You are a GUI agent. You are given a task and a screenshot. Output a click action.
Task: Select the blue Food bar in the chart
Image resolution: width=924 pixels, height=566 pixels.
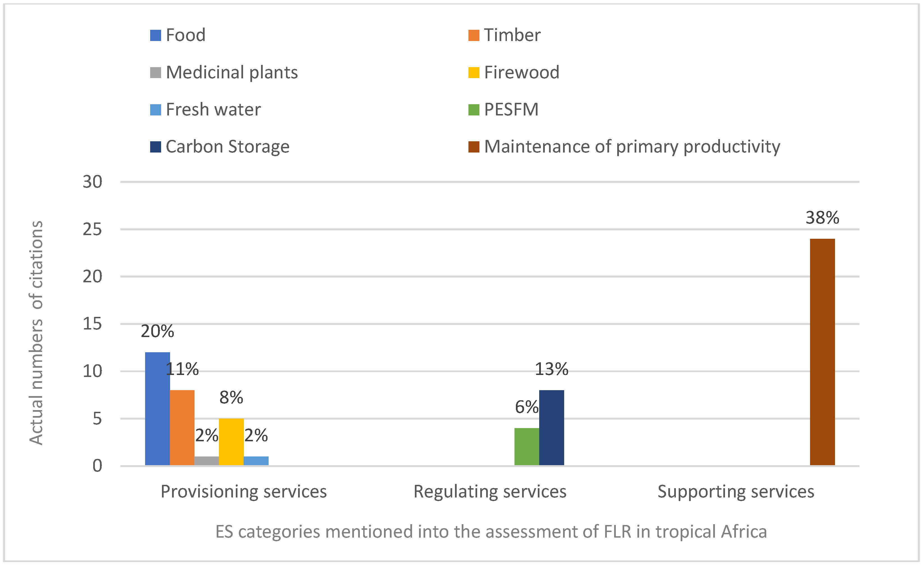pyautogui.click(x=157, y=409)
